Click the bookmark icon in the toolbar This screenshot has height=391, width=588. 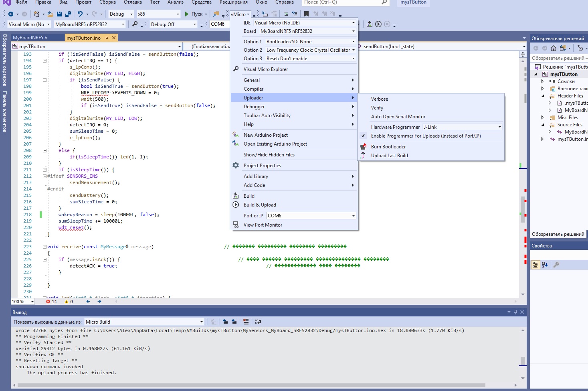pos(306,14)
